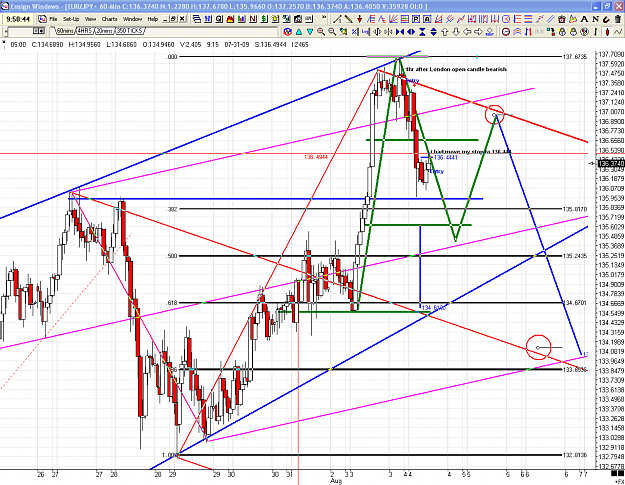625x485 pixels.
Task: Open the Help menu
Action: point(153,19)
